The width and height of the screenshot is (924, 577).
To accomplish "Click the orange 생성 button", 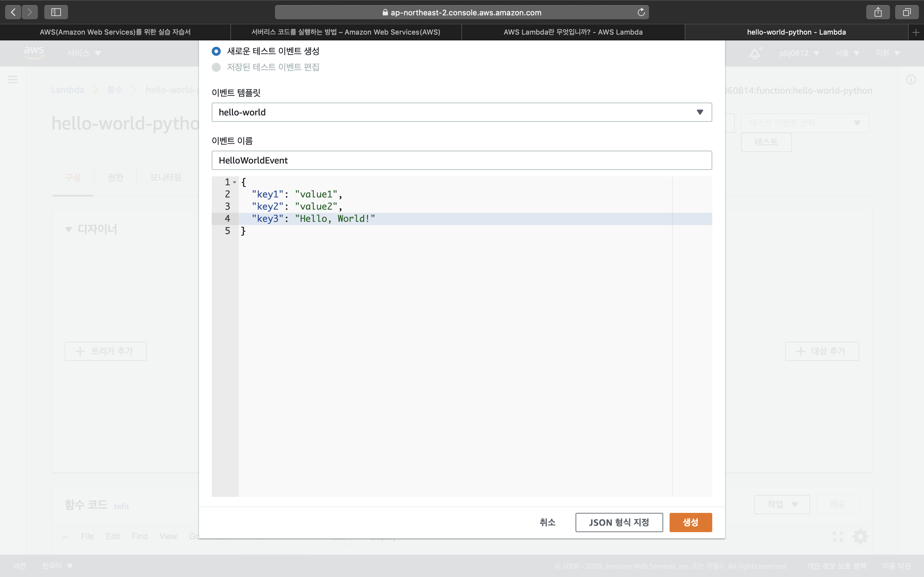I will tap(690, 522).
